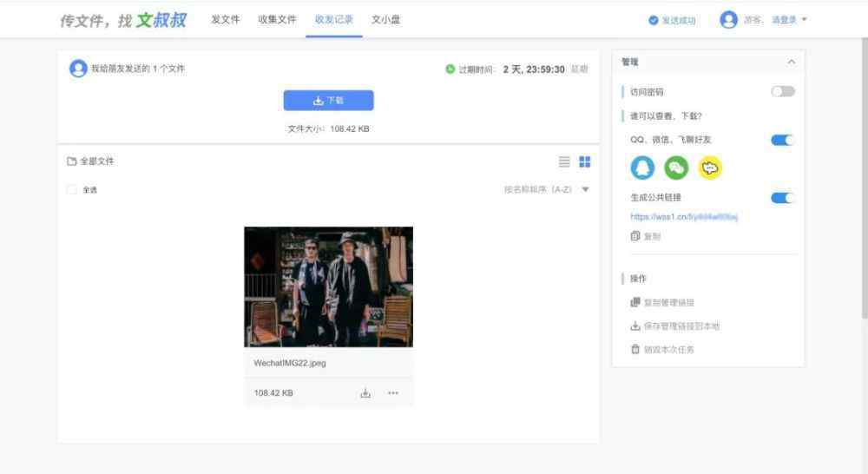868x474 pixels.
Task: Click the blue 下载 download button
Action: point(328,100)
